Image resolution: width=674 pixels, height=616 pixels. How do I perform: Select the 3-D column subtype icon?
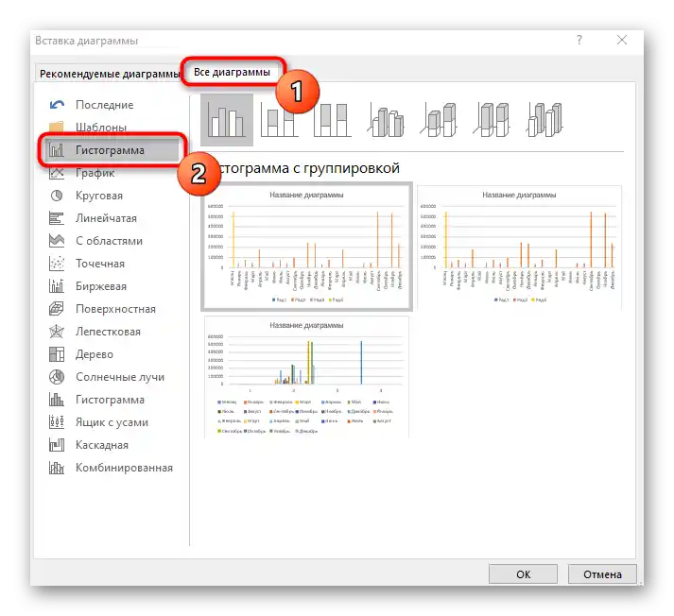(x=544, y=120)
